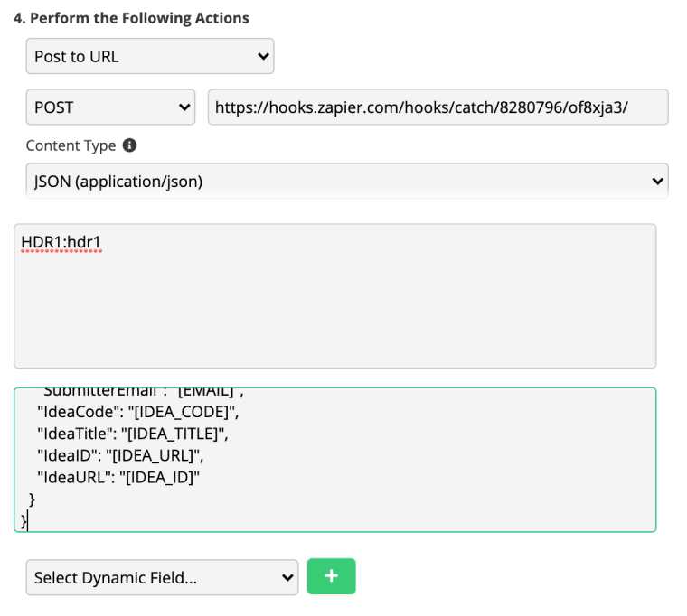Click the green plus add field button
Screen dimensions: 687x616
pos(331,576)
